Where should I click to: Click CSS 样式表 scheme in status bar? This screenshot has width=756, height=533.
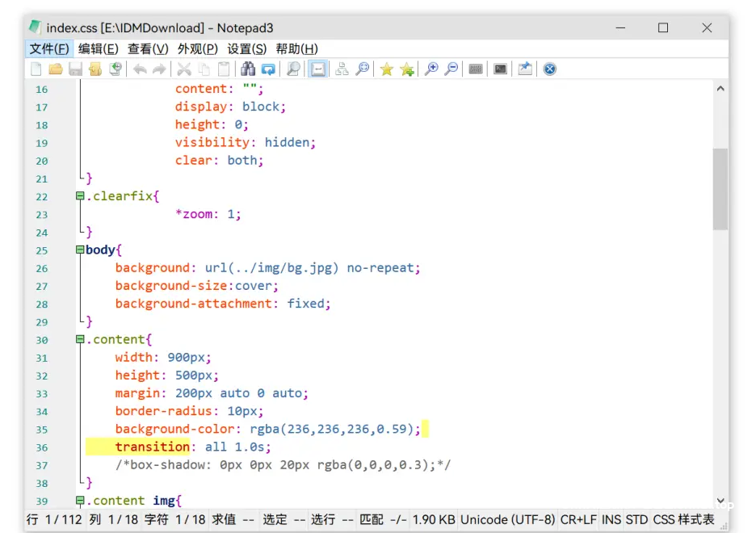point(683,519)
